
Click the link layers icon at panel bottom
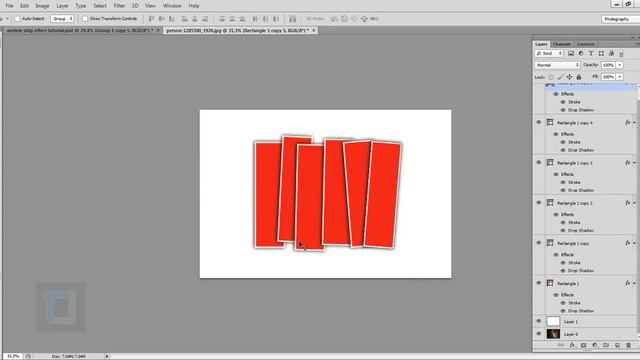561,345
